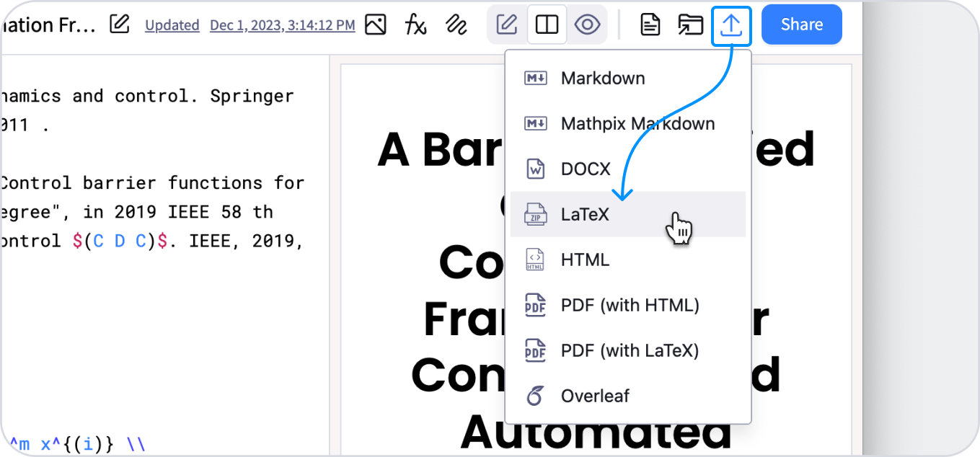Click the rename document pencil icon
The height and width of the screenshot is (457, 980).
tap(120, 25)
